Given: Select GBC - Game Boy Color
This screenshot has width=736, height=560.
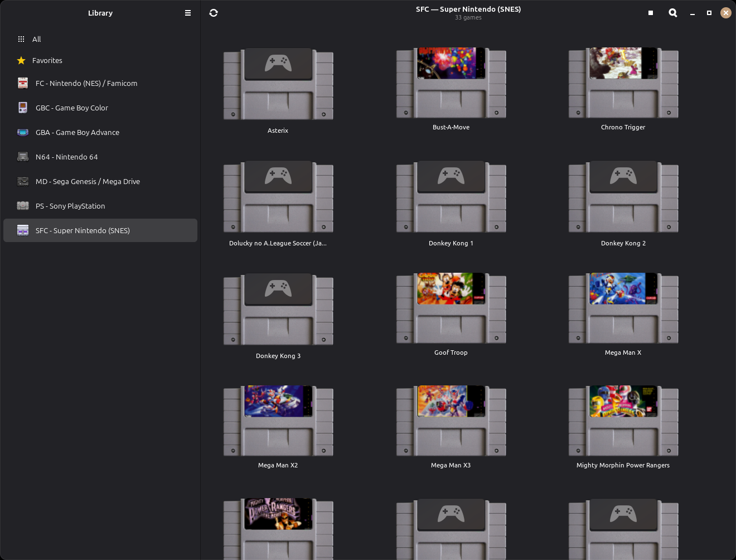Looking at the screenshot, I should 100,108.
